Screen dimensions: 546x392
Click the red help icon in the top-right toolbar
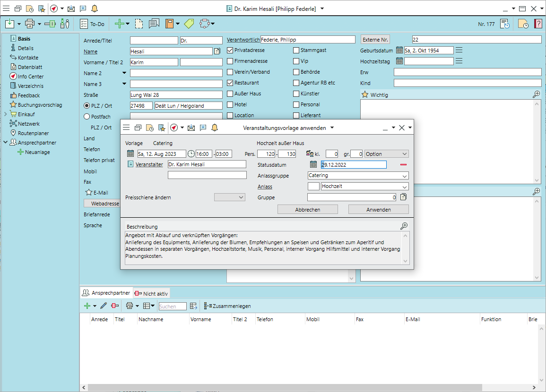click(x=538, y=24)
